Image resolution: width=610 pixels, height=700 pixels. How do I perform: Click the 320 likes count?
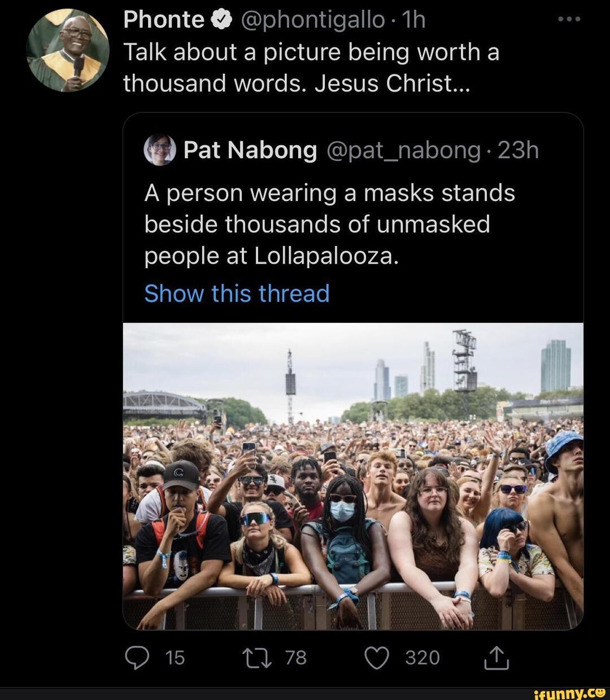click(422, 658)
